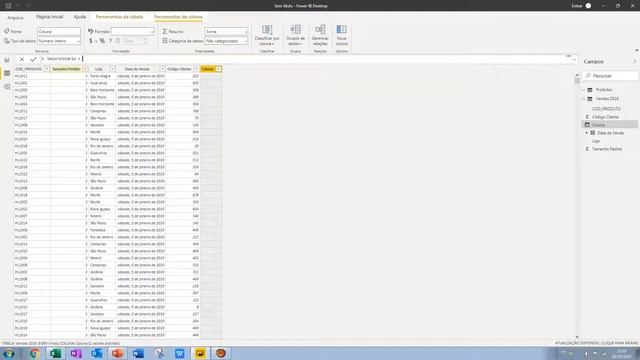Click the Loja column header

[x=99, y=69]
